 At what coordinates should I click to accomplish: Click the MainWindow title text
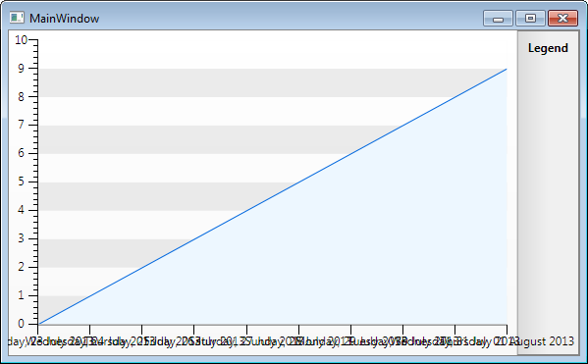[64, 19]
